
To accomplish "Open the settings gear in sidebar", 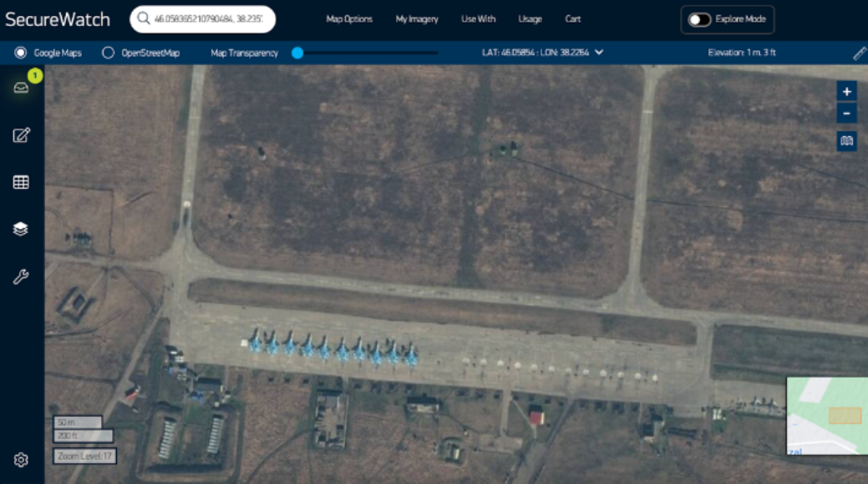I will coord(21,460).
